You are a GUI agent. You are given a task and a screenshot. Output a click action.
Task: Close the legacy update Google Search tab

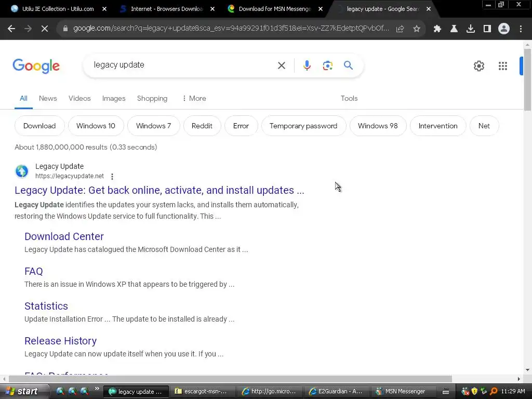(x=429, y=9)
